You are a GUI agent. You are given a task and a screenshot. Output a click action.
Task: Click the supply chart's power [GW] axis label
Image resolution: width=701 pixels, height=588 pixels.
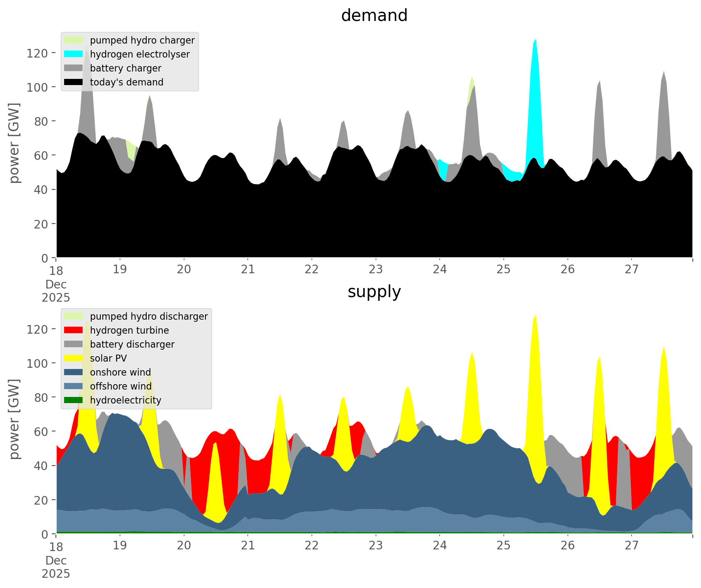14,419
